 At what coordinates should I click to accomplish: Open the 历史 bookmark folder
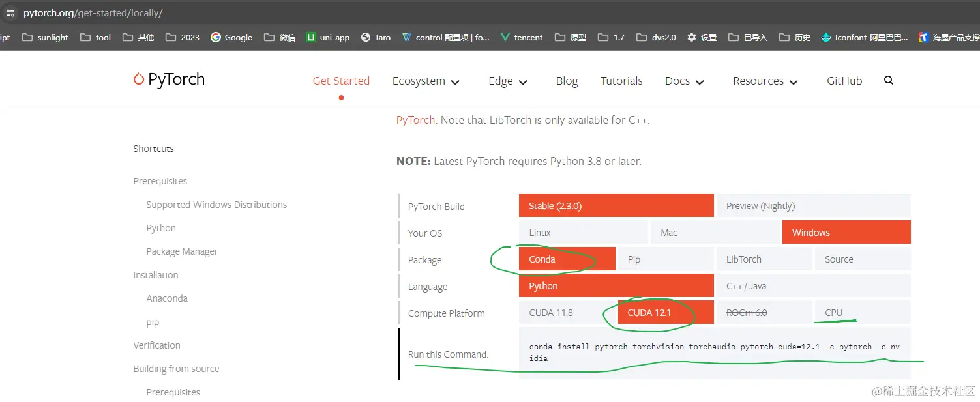(794, 37)
